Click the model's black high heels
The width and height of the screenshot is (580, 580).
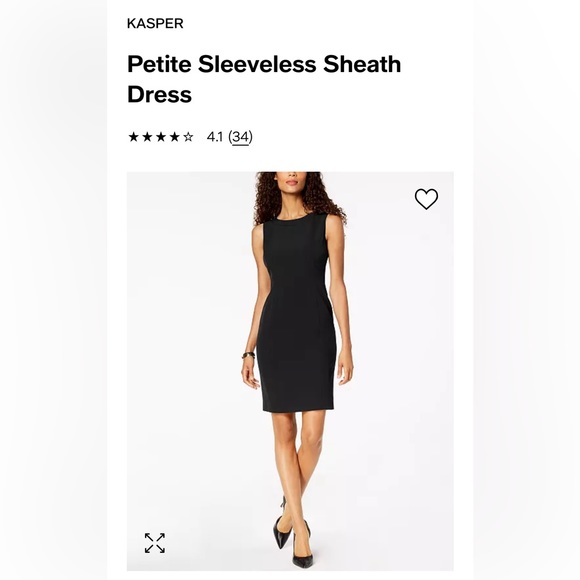pos(294,538)
